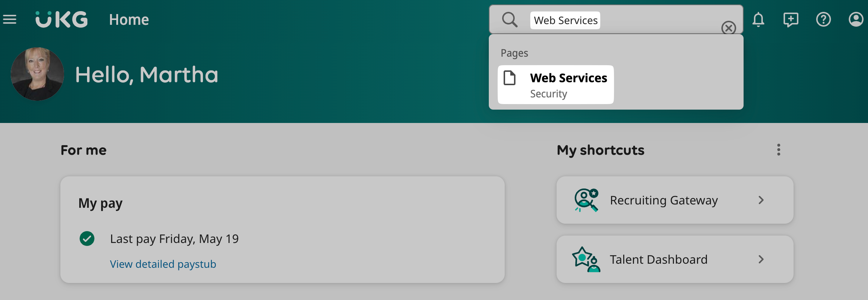Open My shortcuts three-dot options menu

[778, 150]
